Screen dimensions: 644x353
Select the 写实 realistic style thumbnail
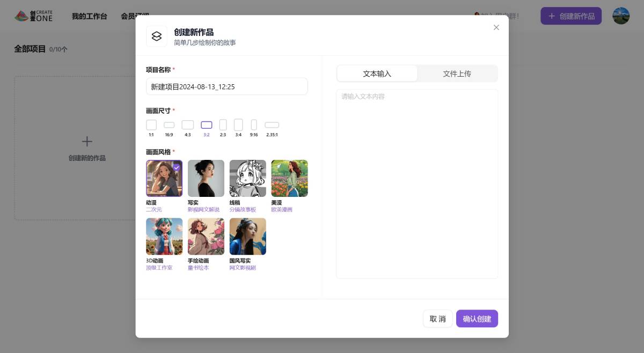tap(206, 179)
